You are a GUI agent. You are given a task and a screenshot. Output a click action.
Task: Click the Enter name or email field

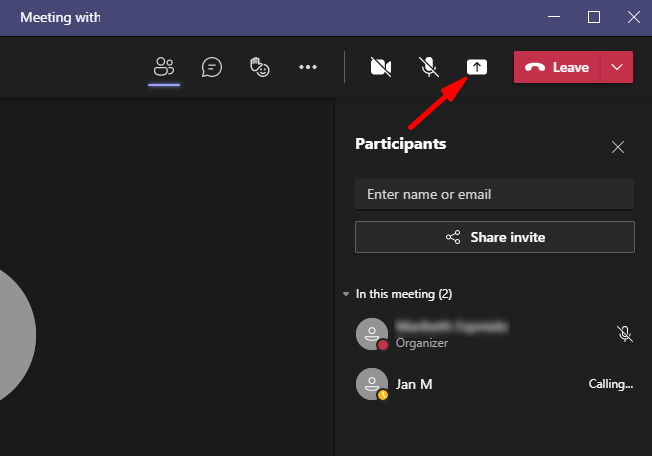pos(494,194)
